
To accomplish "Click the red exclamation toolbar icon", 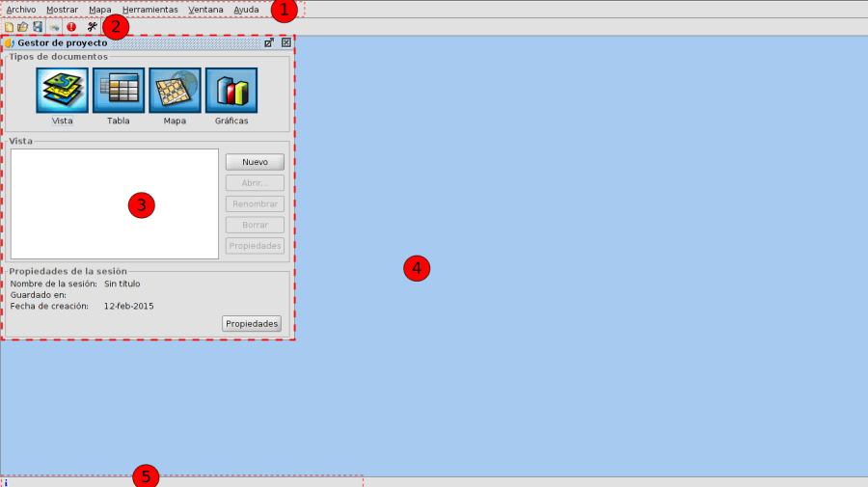I will point(71,27).
